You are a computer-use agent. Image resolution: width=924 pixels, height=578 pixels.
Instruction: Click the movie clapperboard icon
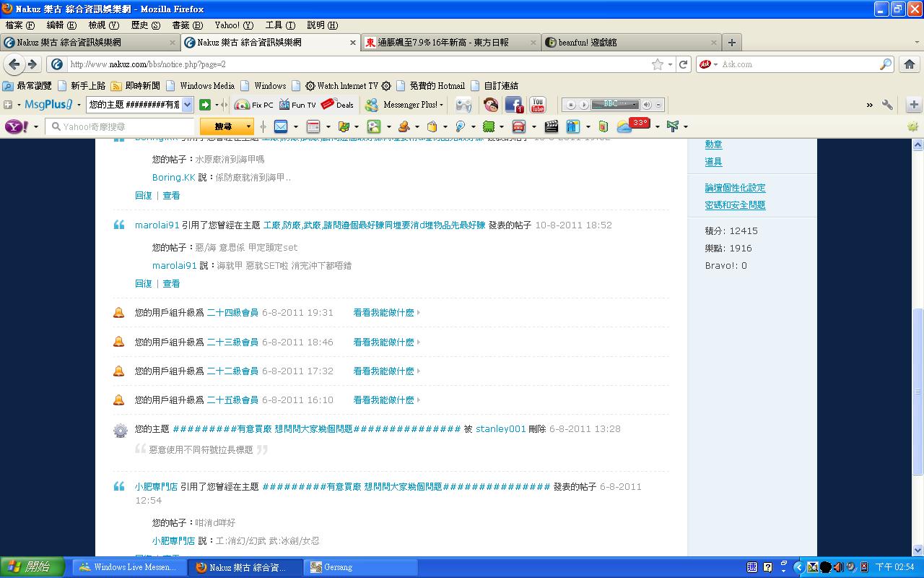(x=552, y=126)
